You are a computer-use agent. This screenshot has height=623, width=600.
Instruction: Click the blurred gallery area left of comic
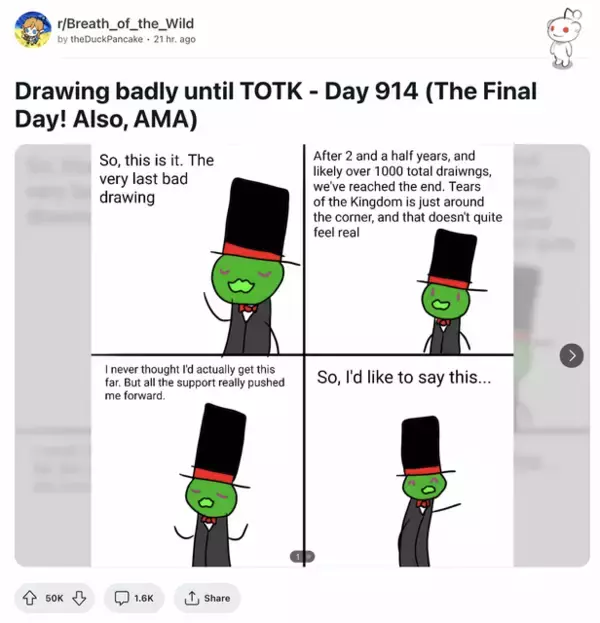tap(53, 355)
